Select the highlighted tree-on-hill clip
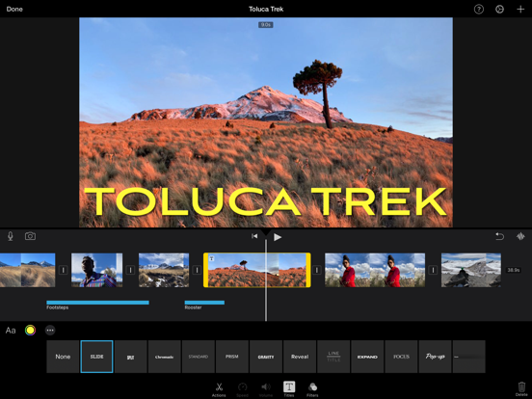 (x=256, y=270)
